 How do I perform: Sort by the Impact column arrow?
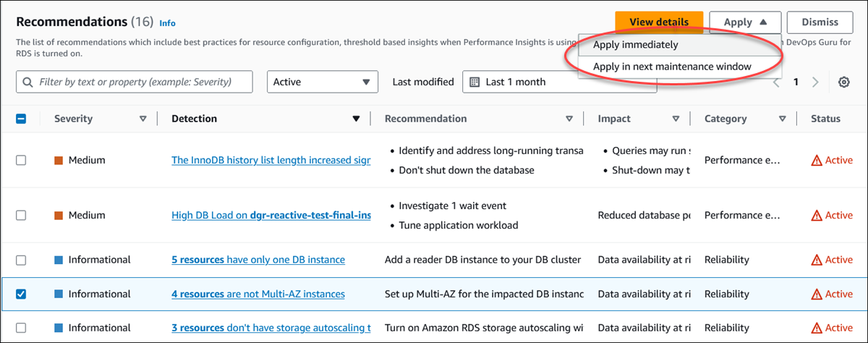pyautogui.click(x=676, y=119)
